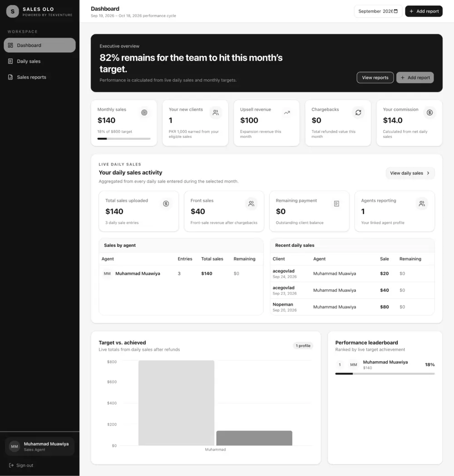Click the dollar icon on Your commission card
Image resolution: width=454 pixels, height=476 pixels.
point(429,113)
